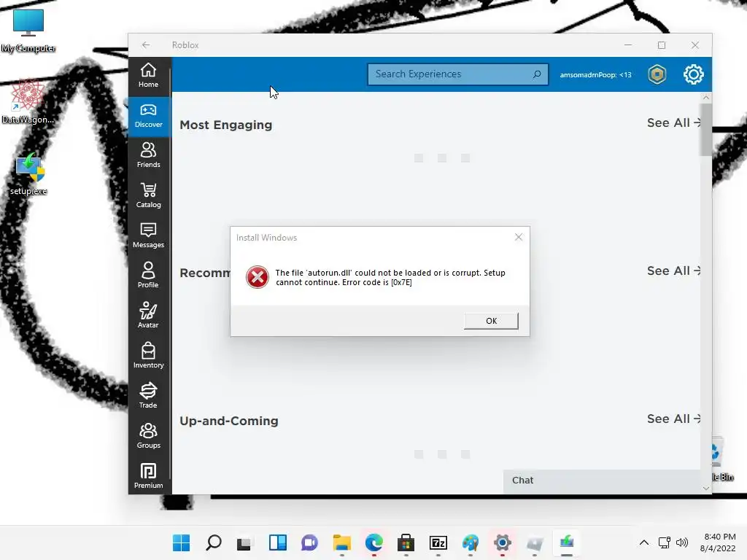Click the amsomadmPoop username label
The height and width of the screenshot is (560, 747).
click(595, 75)
